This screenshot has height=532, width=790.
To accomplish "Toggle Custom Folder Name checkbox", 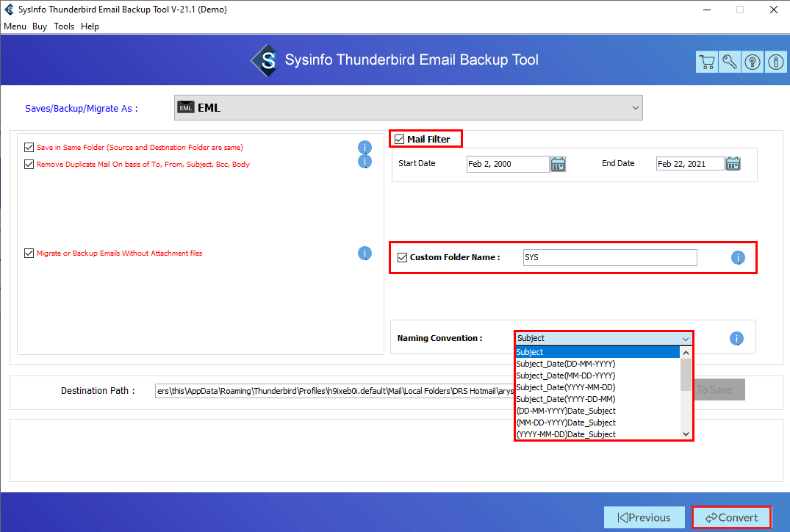I will tap(402, 257).
